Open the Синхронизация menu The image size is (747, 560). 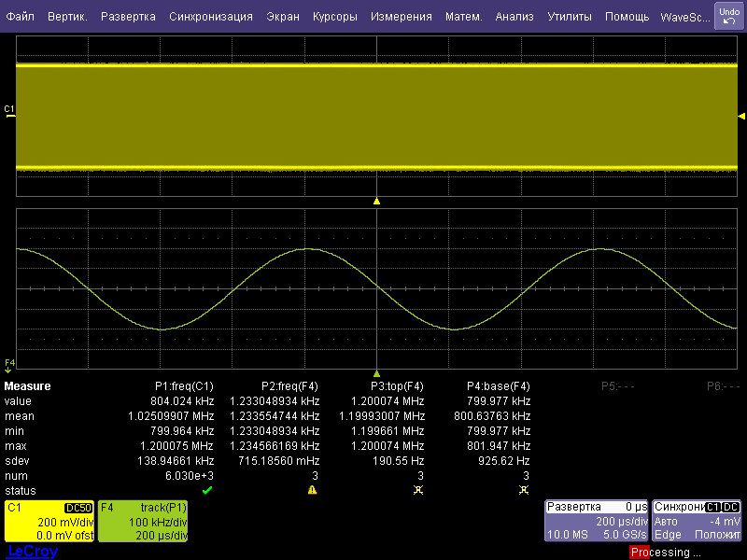coord(210,17)
